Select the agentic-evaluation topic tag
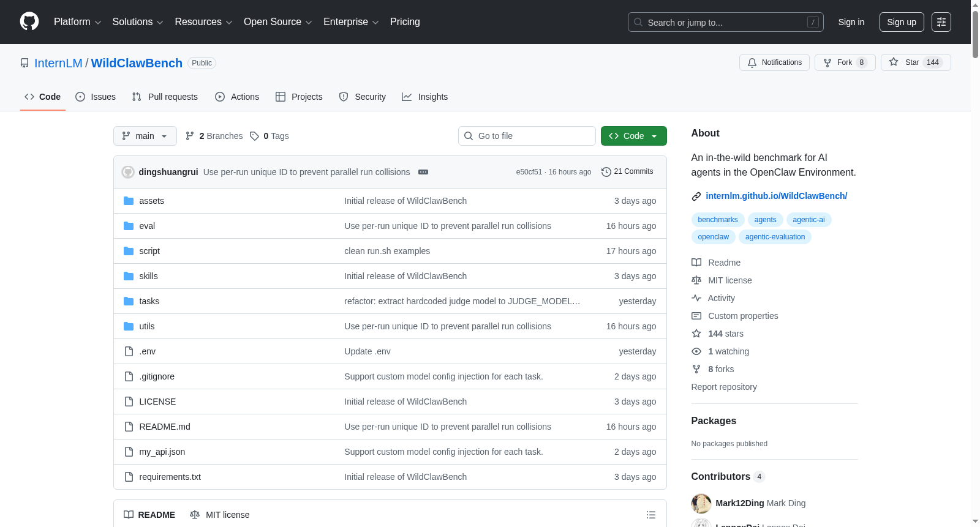Image resolution: width=980 pixels, height=527 pixels. 775,237
